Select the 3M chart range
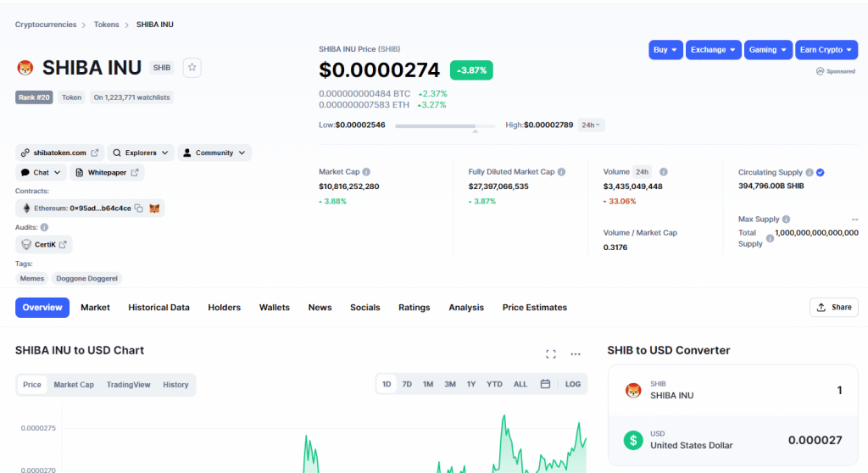Image resolution: width=868 pixels, height=473 pixels. tap(450, 384)
